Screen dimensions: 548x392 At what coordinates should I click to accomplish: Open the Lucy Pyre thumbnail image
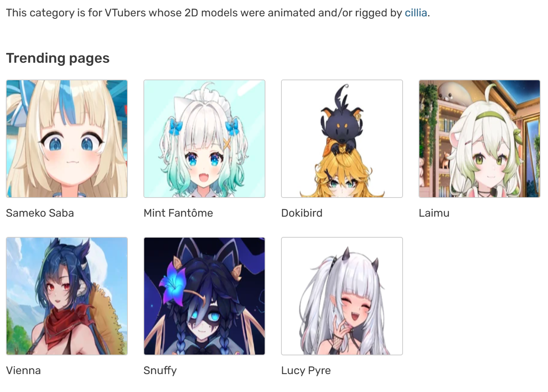coord(342,296)
